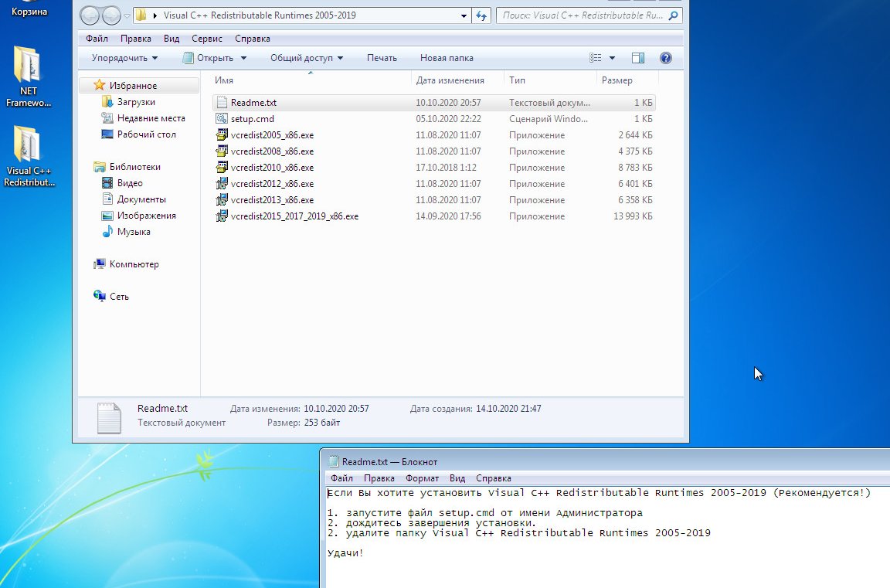Image resolution: width=890 pixels, height=588 pixels.
Task: Toggle the preview pane icon
Action: pos(638,58)
